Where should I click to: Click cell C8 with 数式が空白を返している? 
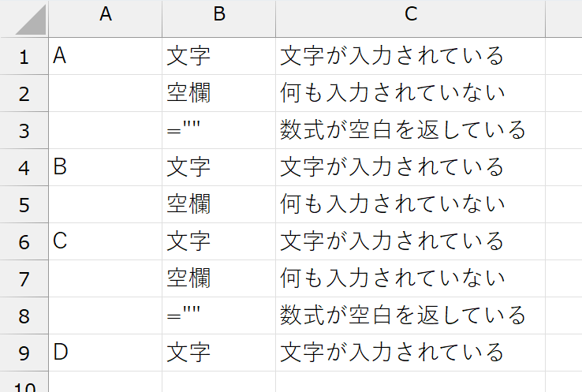coord(410,316)
